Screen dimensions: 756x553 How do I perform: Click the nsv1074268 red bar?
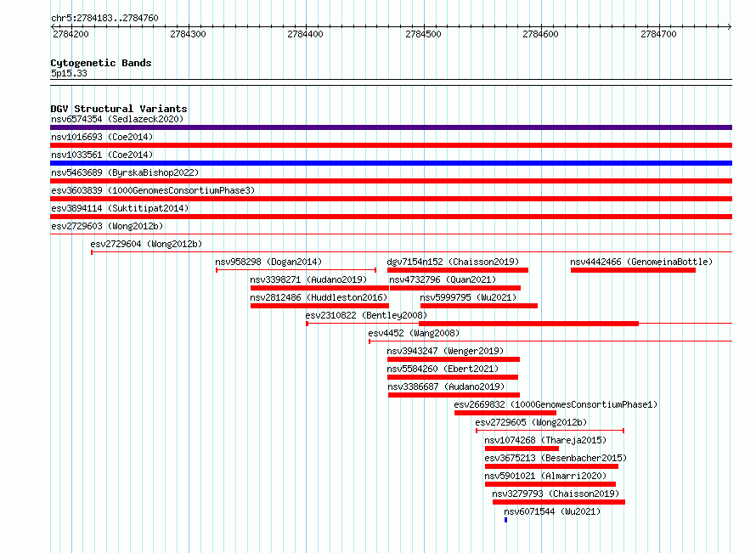[522, 449]
